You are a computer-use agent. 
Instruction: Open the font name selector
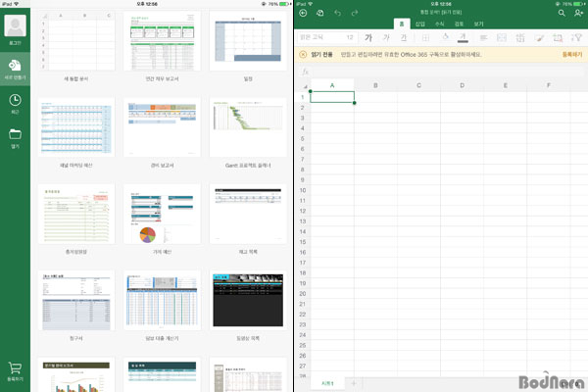click(320, 37)
